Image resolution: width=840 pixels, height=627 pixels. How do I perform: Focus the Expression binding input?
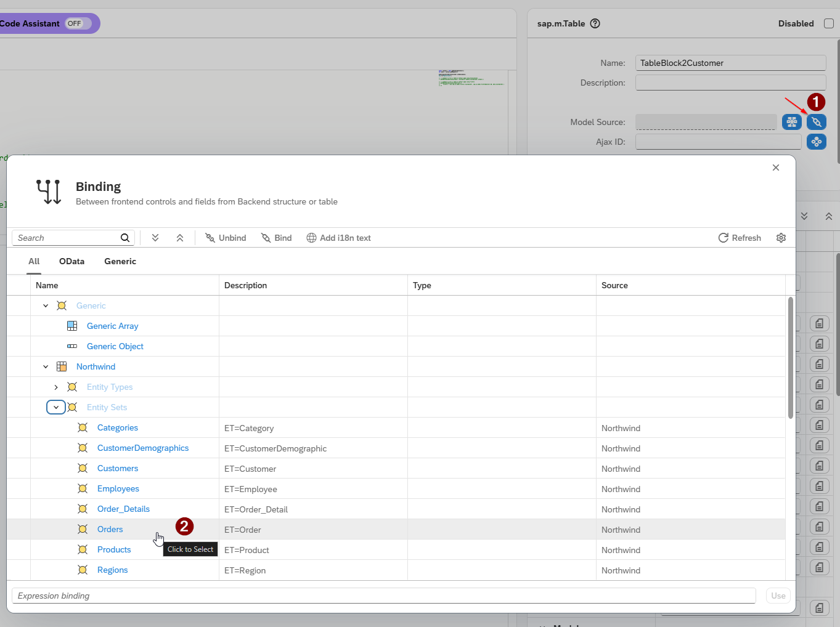(x=383, y=596)
